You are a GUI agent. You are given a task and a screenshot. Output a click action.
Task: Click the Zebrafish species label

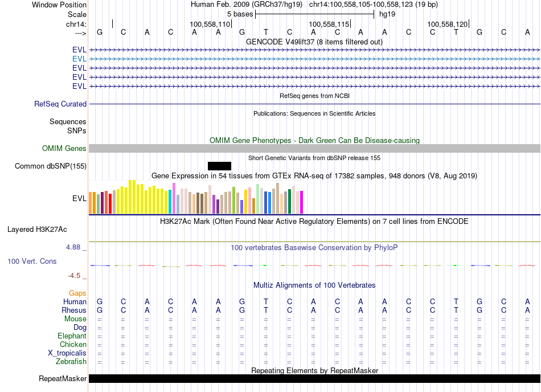pyautogui.click(x=71, y=362)
